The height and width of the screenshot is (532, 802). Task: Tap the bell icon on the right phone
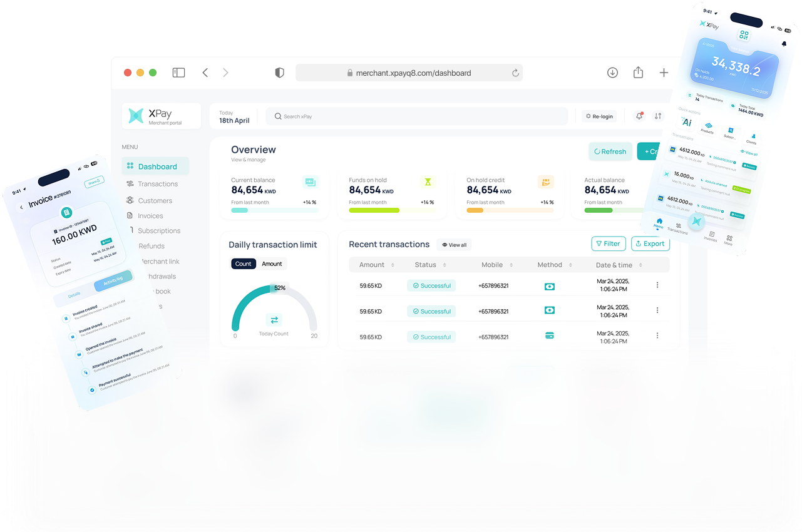[x=784, y=44]
